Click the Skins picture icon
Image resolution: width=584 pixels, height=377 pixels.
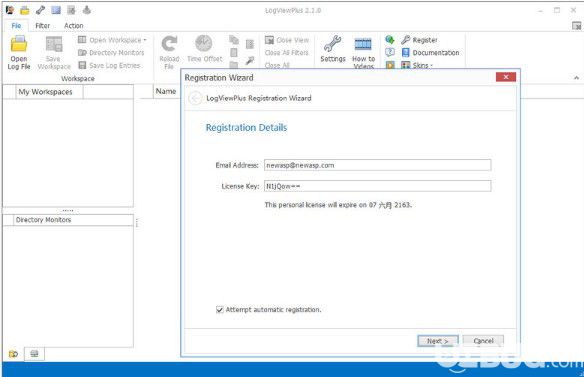tap(406, 65)
